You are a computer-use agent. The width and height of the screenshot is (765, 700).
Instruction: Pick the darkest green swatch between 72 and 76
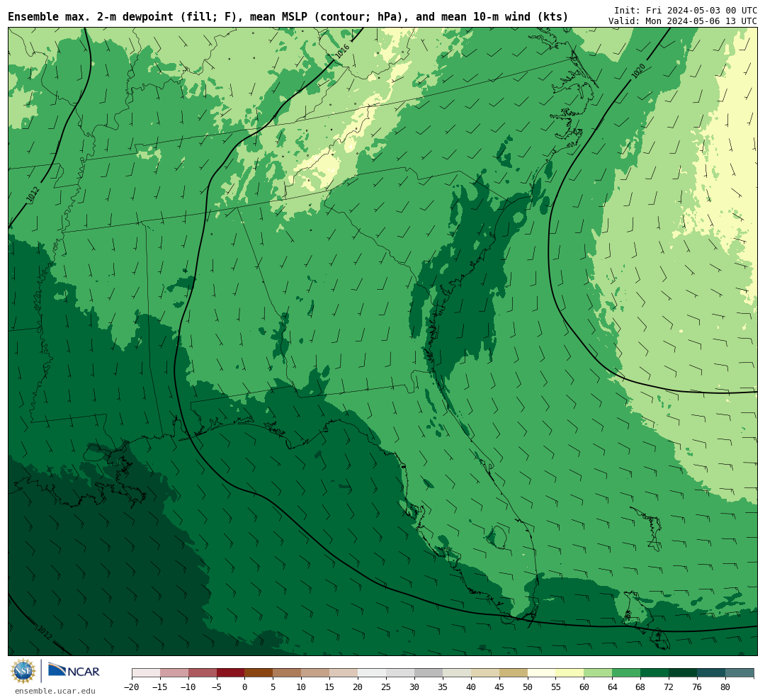tap(683, 673)
